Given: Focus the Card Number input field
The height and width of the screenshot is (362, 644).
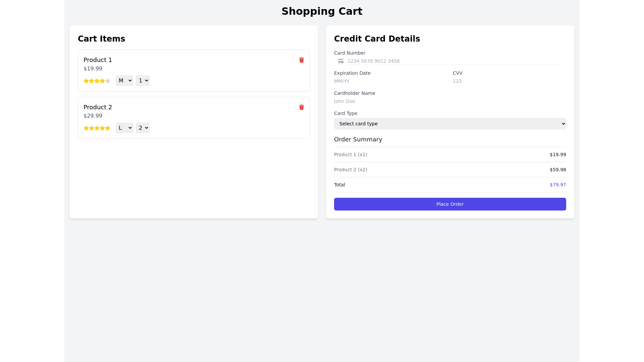Looking at the screenshot, I should pyautogui.click(x=453, y=61).
